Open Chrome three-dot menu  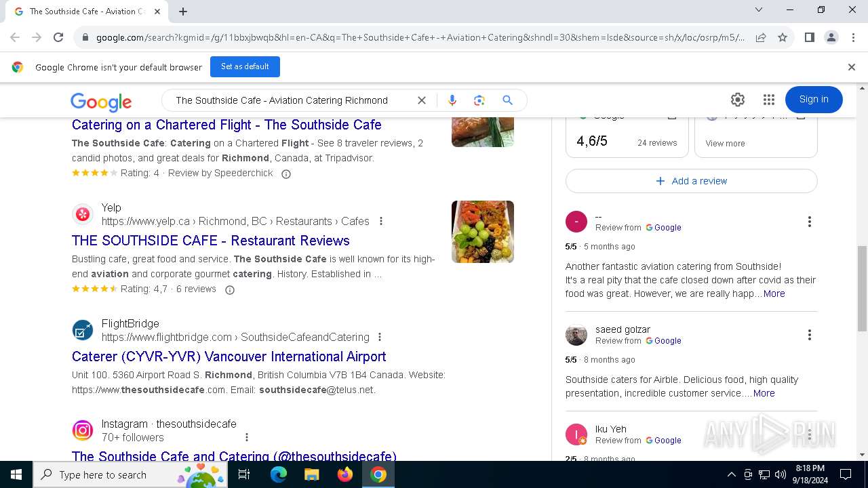pos(852,37)
